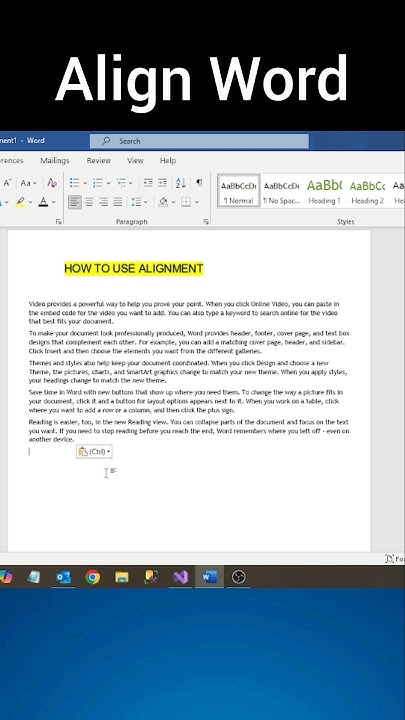Click paragraph starting "Video provides a powerful"

pos(184,313)
